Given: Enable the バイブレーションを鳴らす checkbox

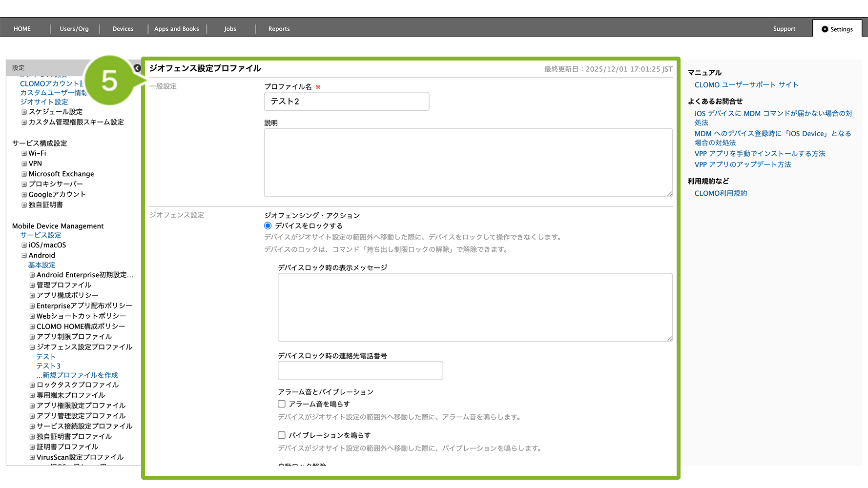Looking at the screenshot, I should 282,435.
